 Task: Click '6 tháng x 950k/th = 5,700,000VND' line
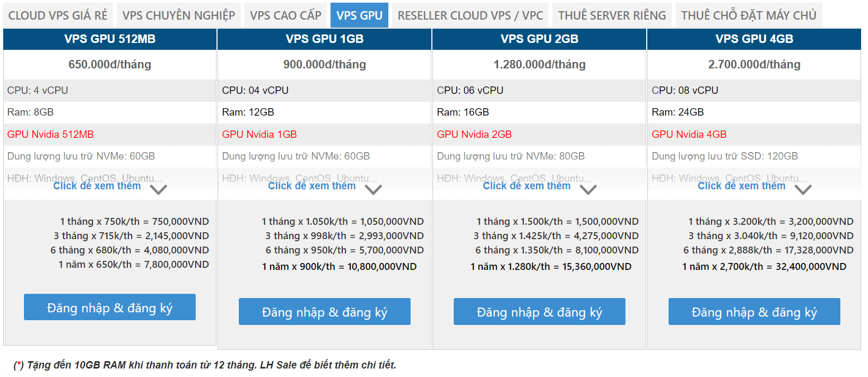click(x=345, y=250)
